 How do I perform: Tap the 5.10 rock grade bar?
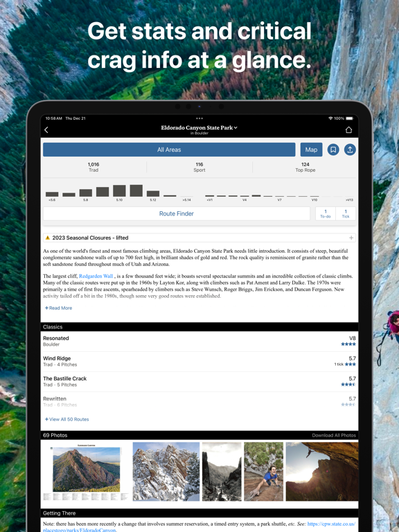tap(119, 190)
